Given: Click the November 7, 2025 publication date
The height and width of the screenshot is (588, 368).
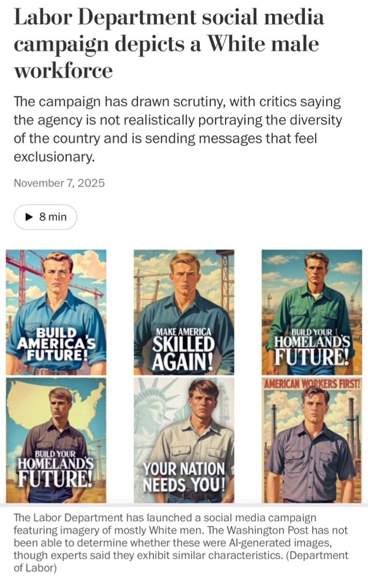Looking at the screenshot, I should tap(59, 183).
